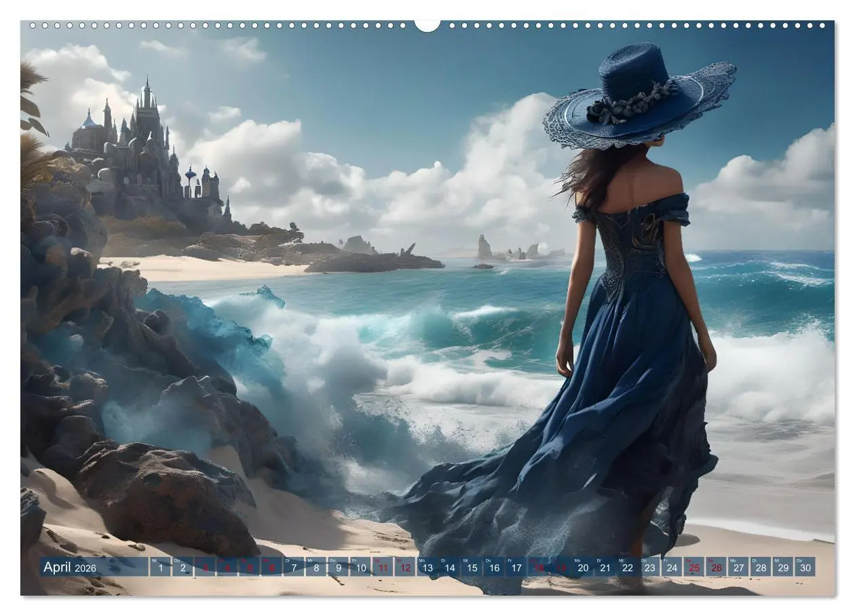Select day 9 in the calendar strip
The width and height of the screenshot is (855, 616).
coord(338,567)
